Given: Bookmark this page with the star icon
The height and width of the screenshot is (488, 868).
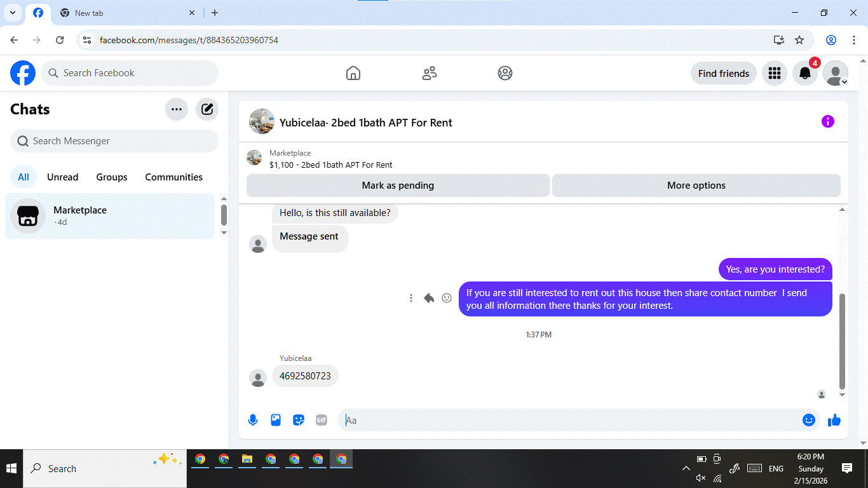Looking at the screenshot, I should (799, 40).
